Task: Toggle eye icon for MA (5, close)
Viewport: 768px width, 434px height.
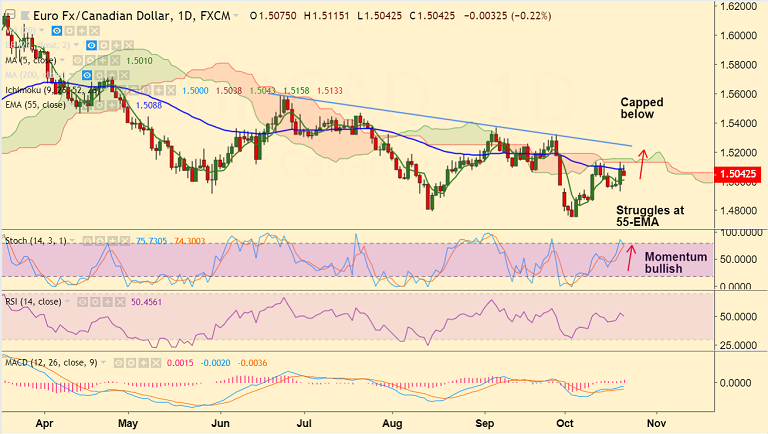Action: [77, 60]
